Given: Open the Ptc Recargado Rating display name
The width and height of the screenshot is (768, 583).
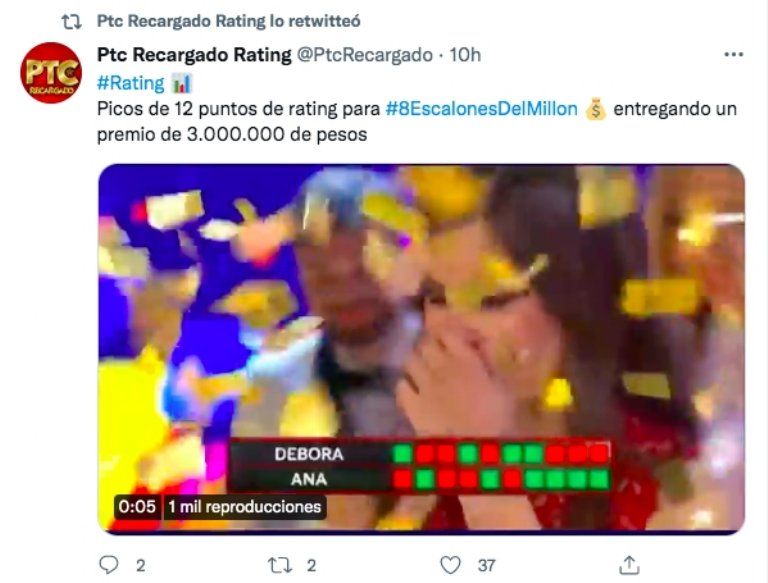Looking at the screenshot, I should pos(194,54).
